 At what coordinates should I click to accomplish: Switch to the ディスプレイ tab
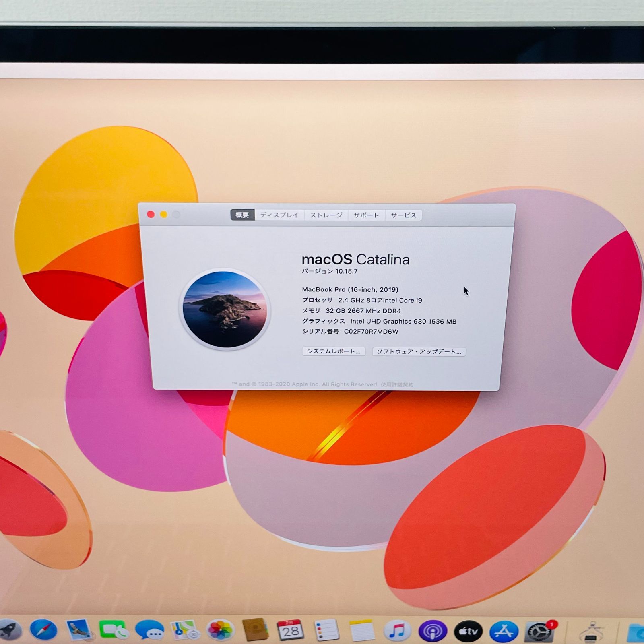(279, 215)
